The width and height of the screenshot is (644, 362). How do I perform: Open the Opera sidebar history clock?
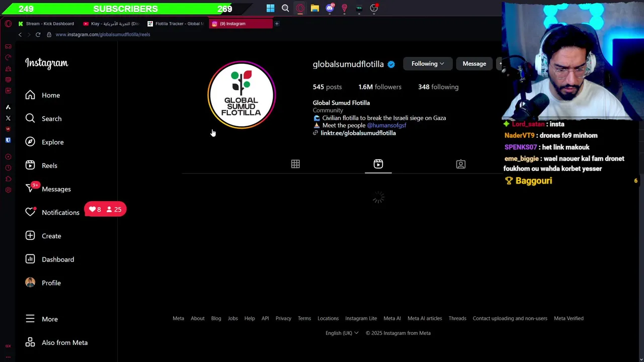(x=8, y=168)
